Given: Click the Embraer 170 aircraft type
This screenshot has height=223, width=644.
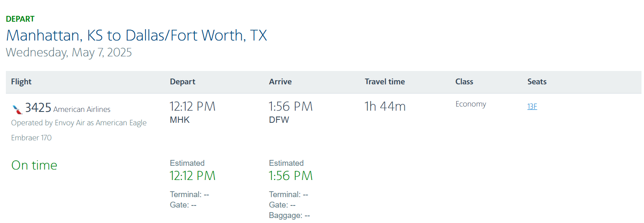Looking at the screenshot, I should (31, 138).
